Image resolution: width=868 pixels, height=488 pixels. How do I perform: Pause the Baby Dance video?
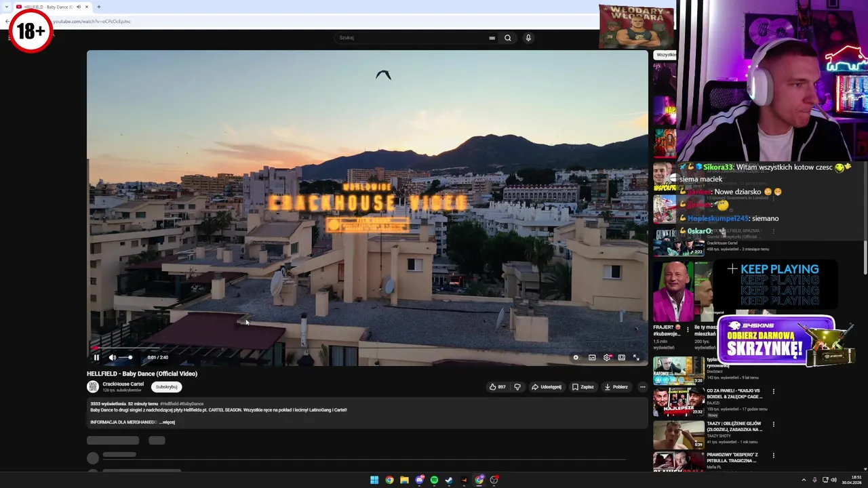click(96, 357)
